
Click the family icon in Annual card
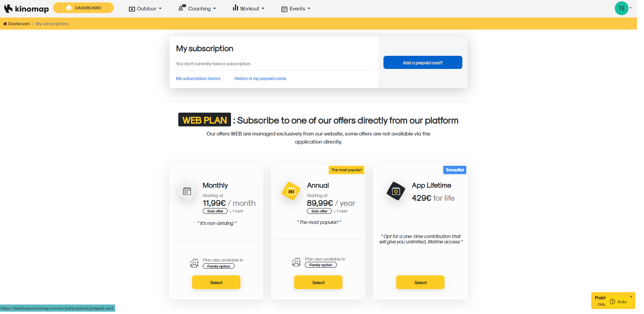pyautogui.click(x=296, y=262)
